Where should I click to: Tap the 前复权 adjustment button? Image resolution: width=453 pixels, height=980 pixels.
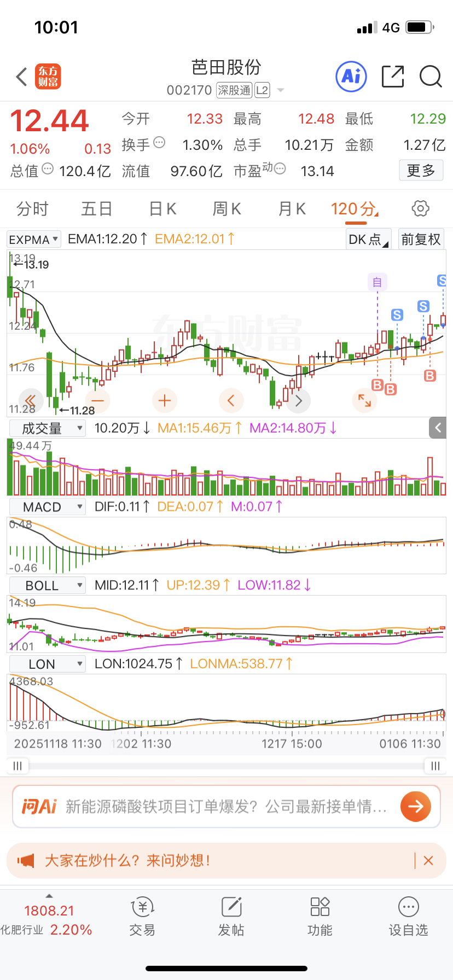coord(421,239)
